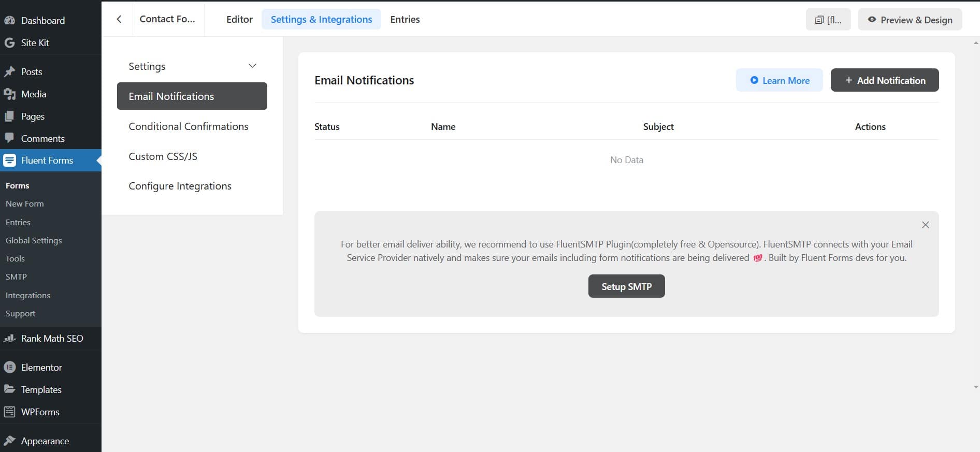Viewport: 980px width, 452px height.
Task: Click the No Data table message
Action: (x=627, y=160)
